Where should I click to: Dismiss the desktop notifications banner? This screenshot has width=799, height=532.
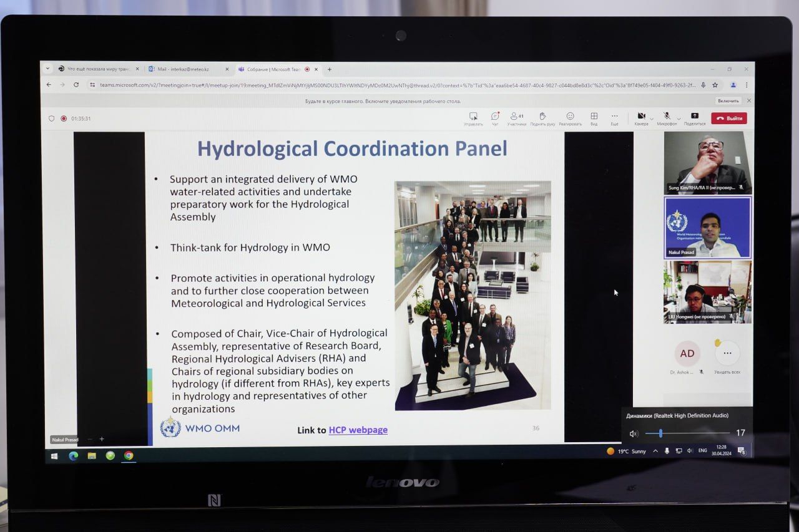pos(749,100)
